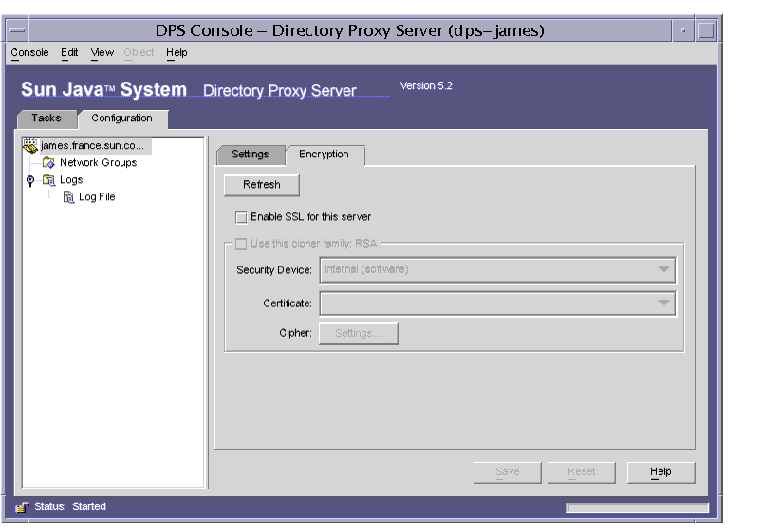
Task: Click the Reset button
Action: click(x=582, y=472)
